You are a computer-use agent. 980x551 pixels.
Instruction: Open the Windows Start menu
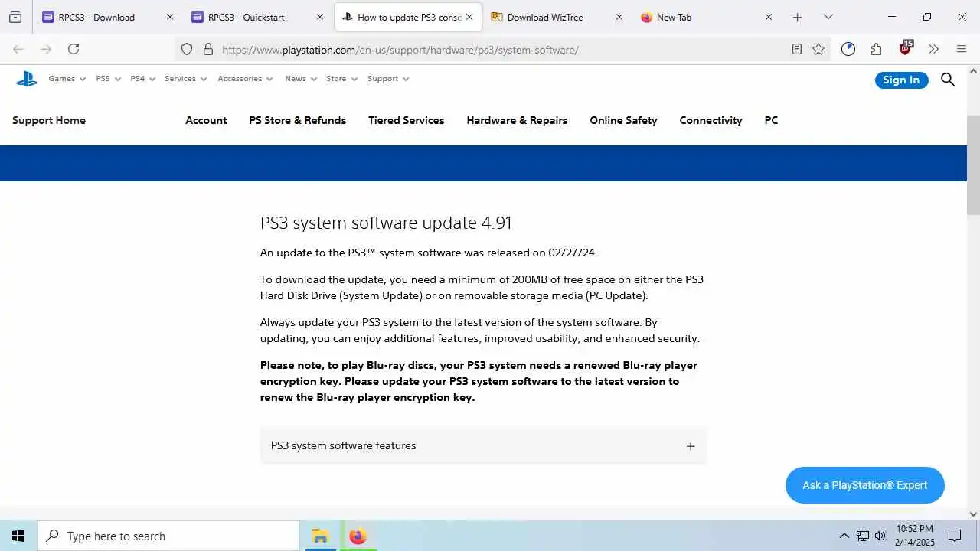point(18,536)
